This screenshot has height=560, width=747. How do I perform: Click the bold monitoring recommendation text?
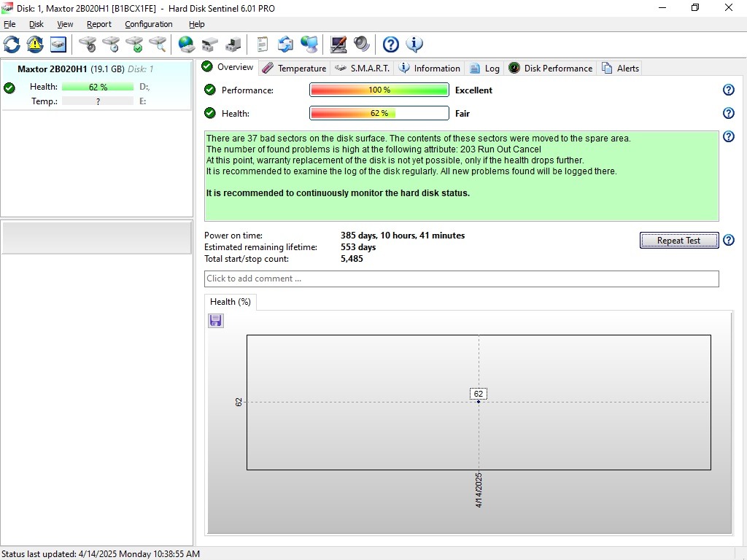[338, 192]
